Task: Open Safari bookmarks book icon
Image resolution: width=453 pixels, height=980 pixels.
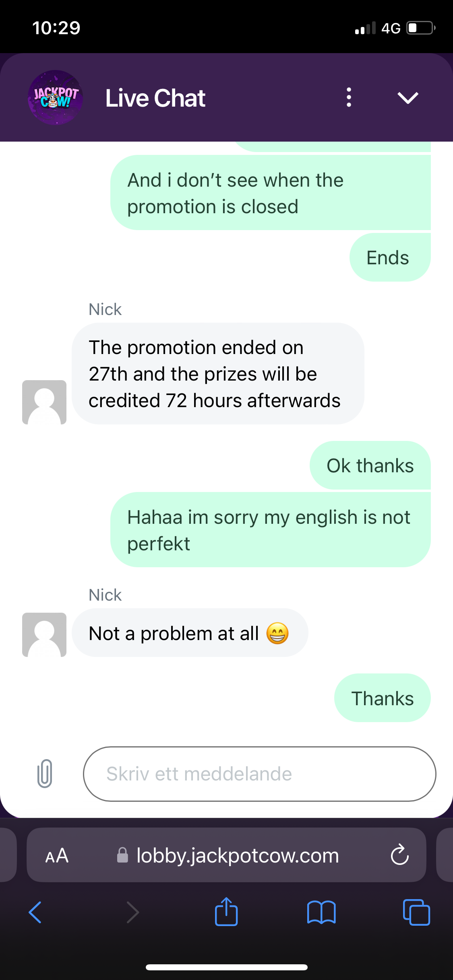Action: click(321, 912)
